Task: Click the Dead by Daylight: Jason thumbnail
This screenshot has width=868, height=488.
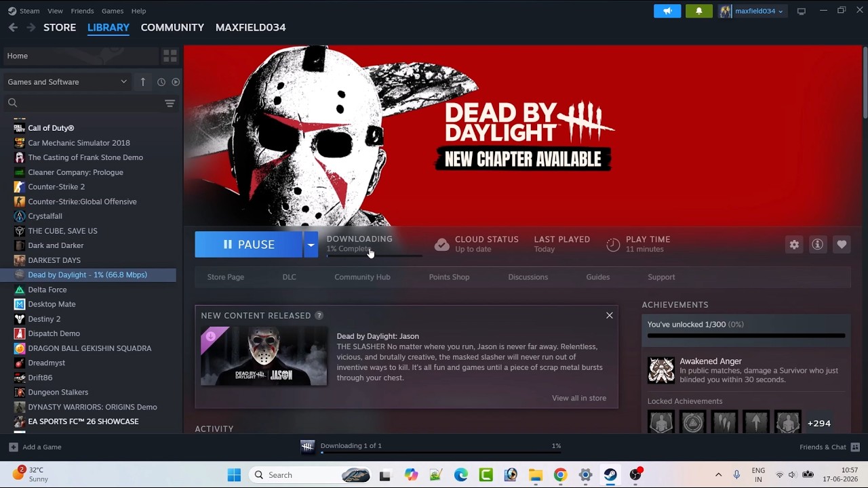Action: click(264, 357)
